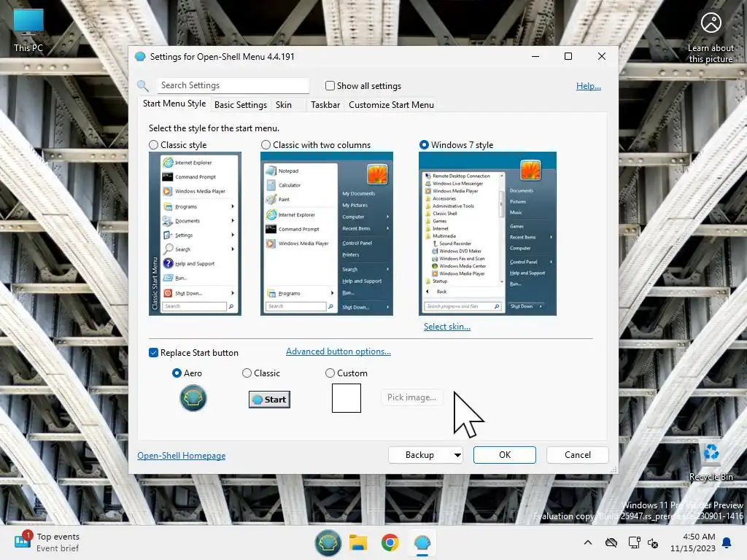Click the Cancel button
The width and height of the screenshot is (747, 560).
(578, 455)
